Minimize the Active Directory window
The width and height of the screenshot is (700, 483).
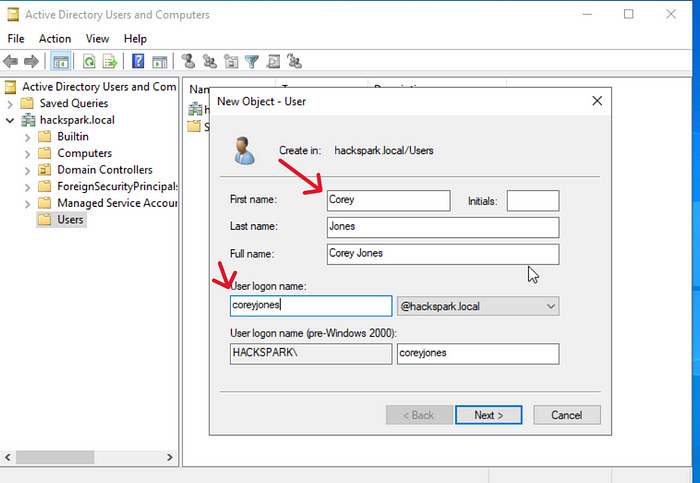(587, 14)
